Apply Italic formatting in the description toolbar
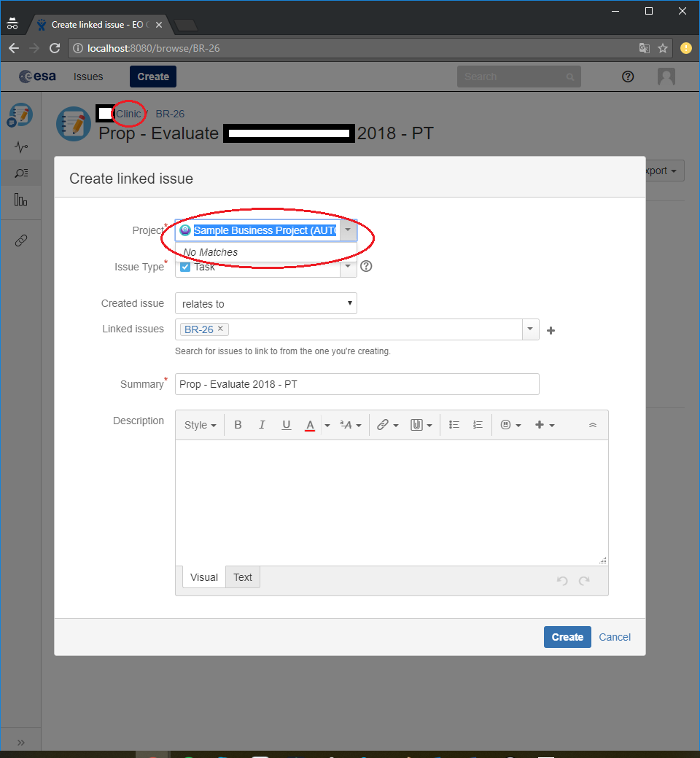 [262, 425]
